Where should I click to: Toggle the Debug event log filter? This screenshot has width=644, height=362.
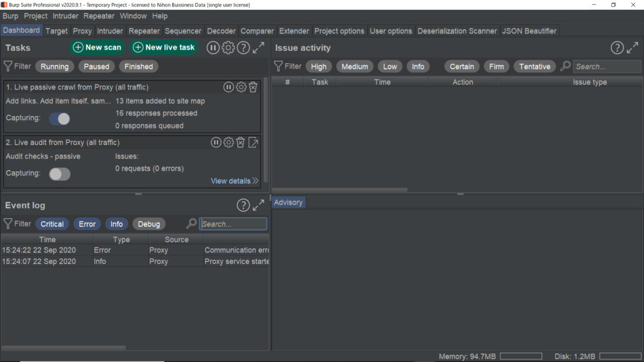[149, 224]
